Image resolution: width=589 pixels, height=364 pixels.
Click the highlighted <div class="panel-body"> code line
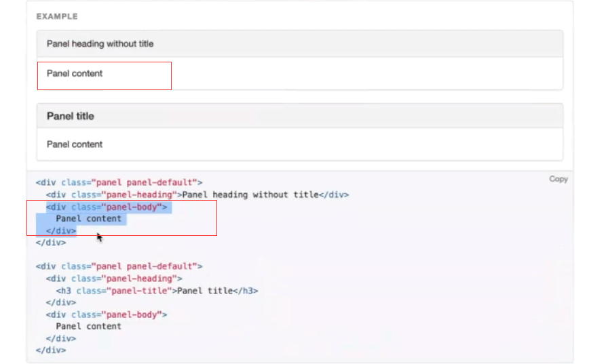(107, 207)
